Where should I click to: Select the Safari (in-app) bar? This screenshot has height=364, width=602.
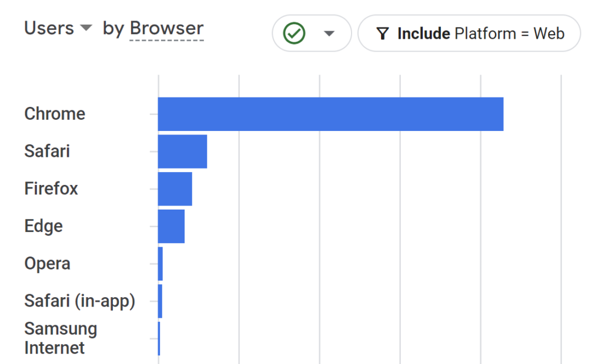pyautogui.click(x=160, y=301)
